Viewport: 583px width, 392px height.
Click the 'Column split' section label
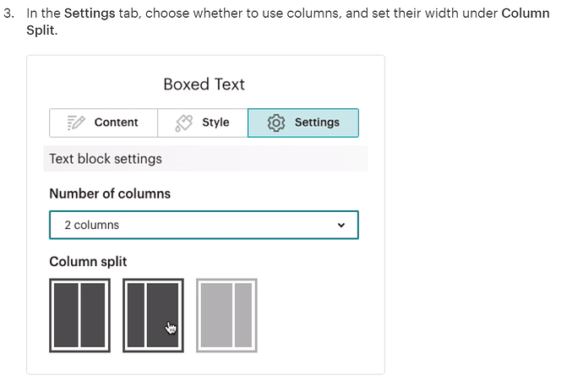tap(88, 261)
